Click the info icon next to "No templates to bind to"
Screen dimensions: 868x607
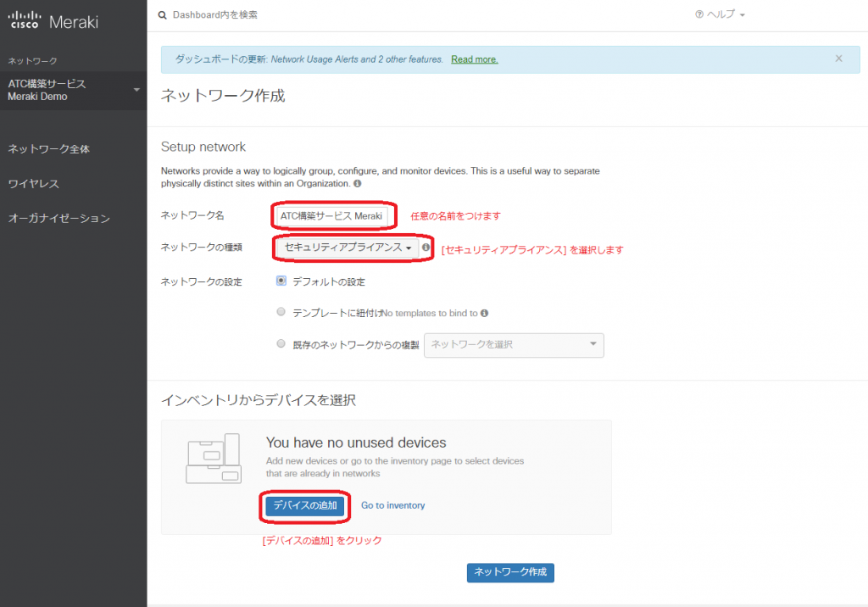pos(484,313)
